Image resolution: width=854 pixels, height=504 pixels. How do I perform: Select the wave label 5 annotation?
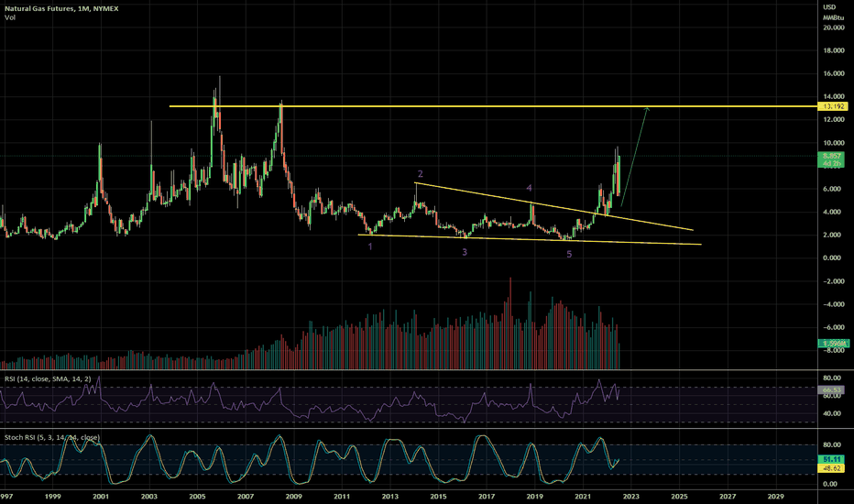click(x=569, y=255)
